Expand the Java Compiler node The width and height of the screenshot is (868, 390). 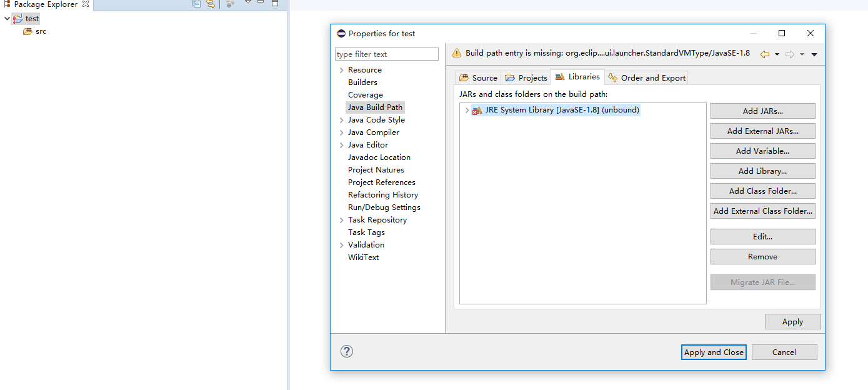click(x=341, y=132)
